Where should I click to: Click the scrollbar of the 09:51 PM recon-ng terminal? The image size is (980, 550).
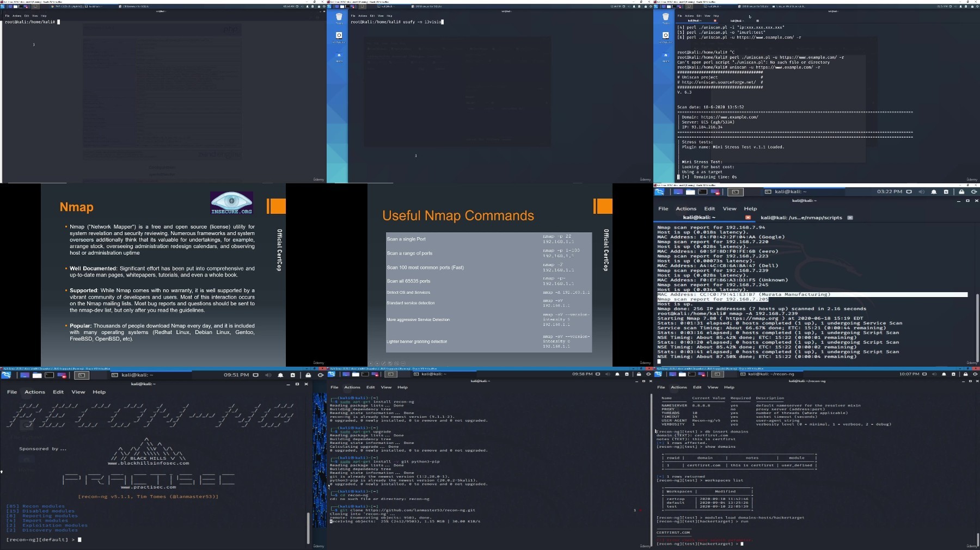(x=309, y=528)
